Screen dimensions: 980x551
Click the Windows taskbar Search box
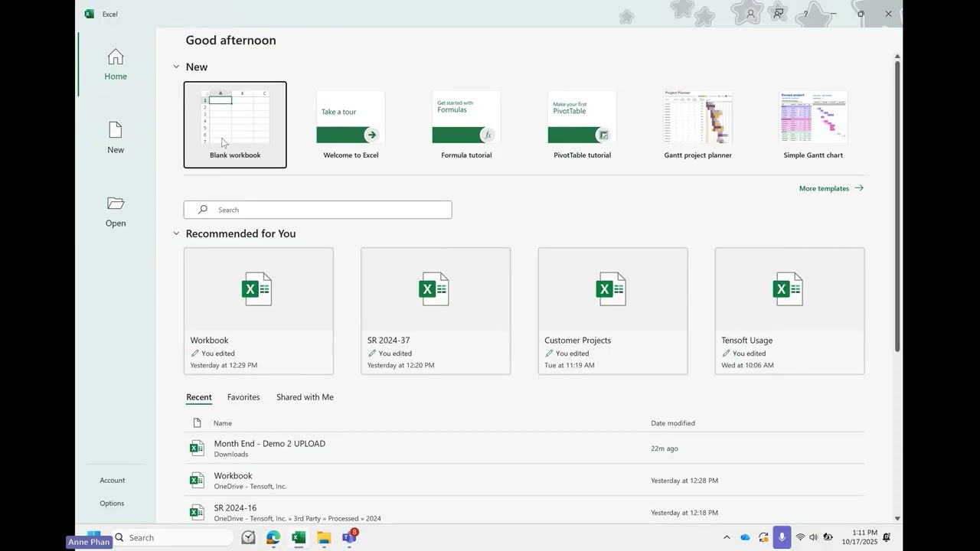click(x=173, y=537)
